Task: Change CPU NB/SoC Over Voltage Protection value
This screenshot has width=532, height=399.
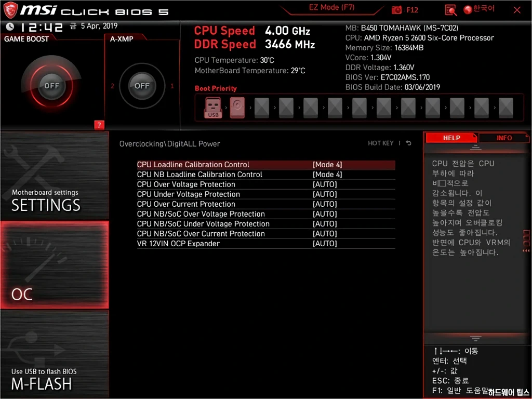Action: 325,214
